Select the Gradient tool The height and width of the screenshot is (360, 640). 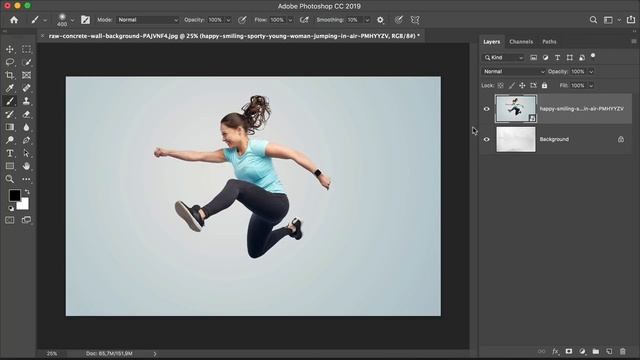tap(10, 127)
